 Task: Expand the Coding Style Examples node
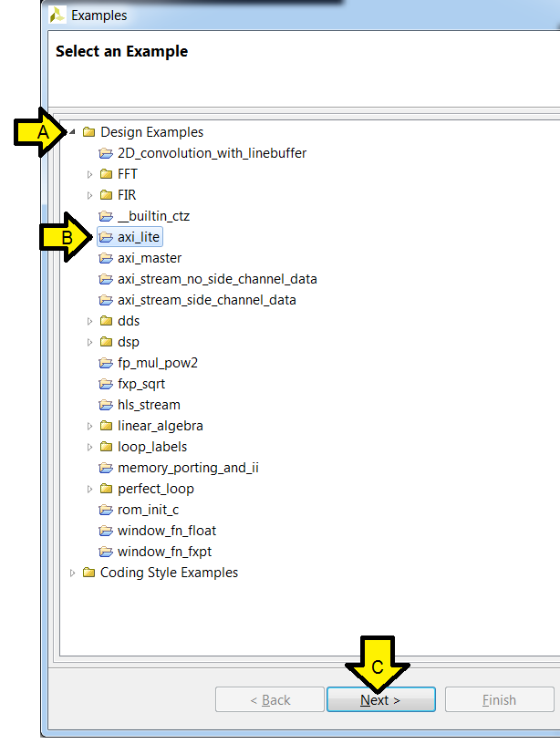[72, 573]
